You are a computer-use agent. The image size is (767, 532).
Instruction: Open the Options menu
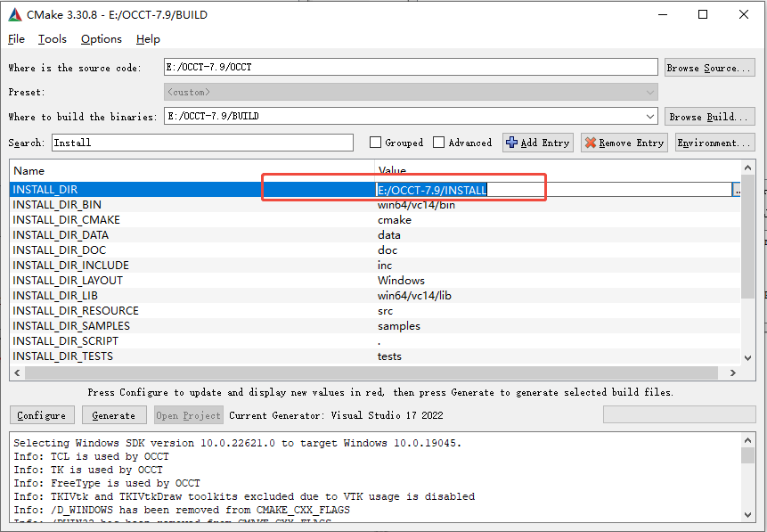(x=102, y=39)
